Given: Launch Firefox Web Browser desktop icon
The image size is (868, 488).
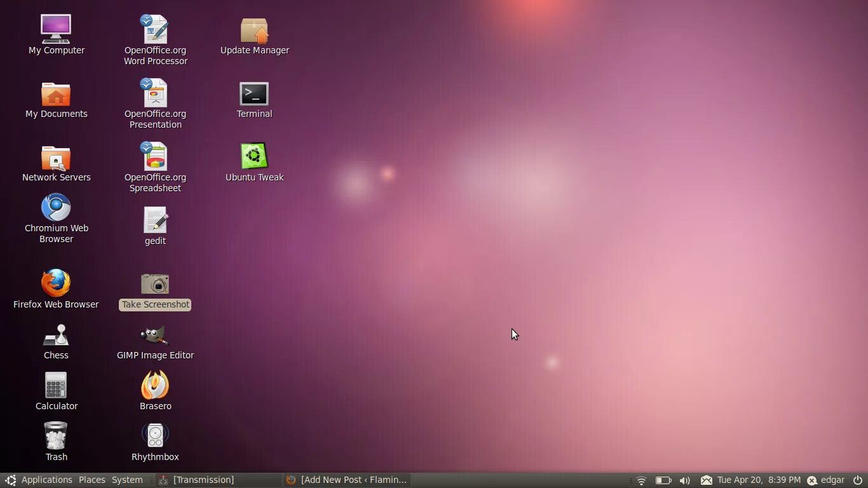Looking at the screenshot, I should pyautogui.click(x=56, y=283).
